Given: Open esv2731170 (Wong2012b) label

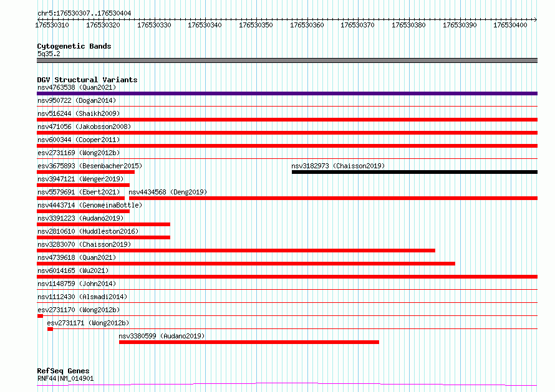Looking at the screenshot, I should [x=79, y=310].
